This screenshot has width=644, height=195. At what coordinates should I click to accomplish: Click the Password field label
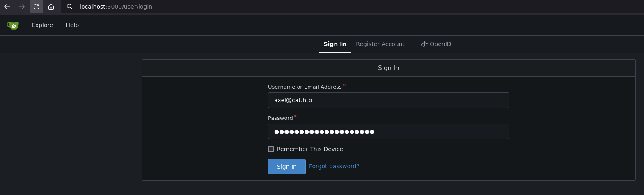point(280,118)
